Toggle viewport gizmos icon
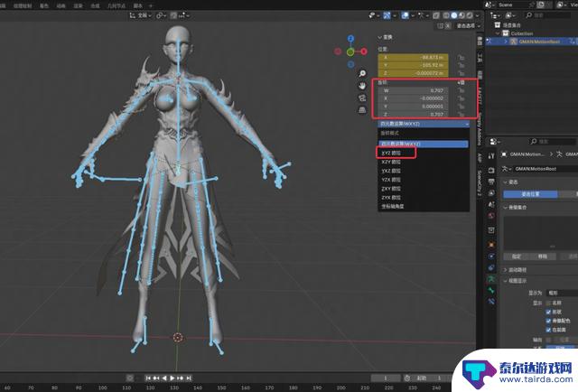Screen dimensions: 578x392 pos(387,15)
